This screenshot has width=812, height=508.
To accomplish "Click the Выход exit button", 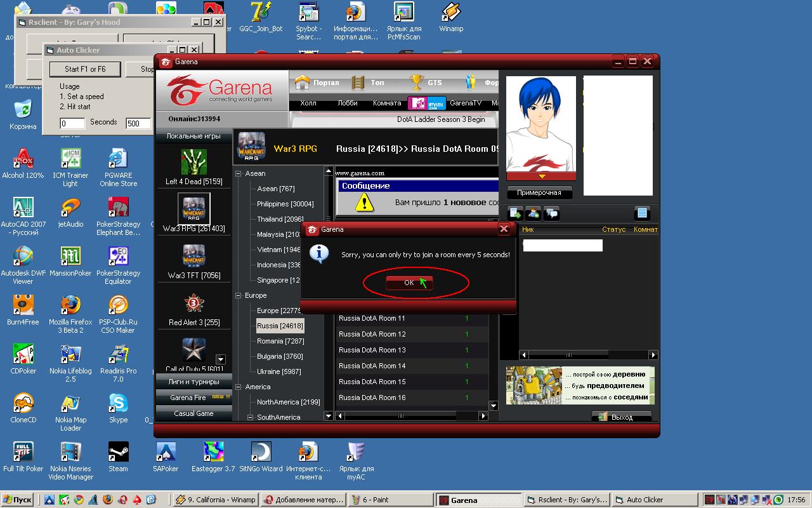I will (622, 417).
